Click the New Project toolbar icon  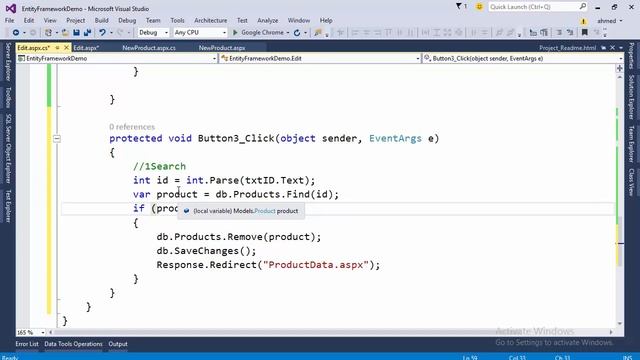click(x=48, y=32)
